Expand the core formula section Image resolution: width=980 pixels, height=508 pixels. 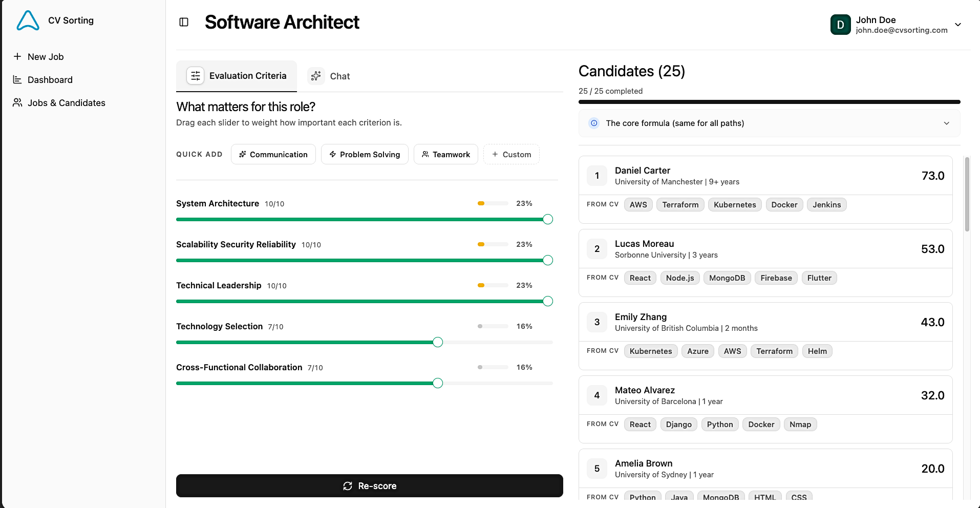(946, 123)
